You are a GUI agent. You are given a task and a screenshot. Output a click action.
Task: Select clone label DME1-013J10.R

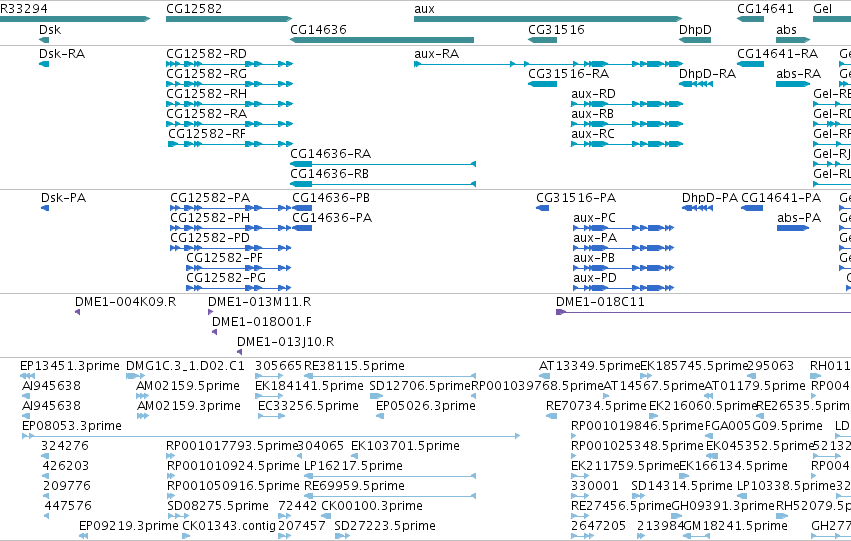[x=285, y=342]
